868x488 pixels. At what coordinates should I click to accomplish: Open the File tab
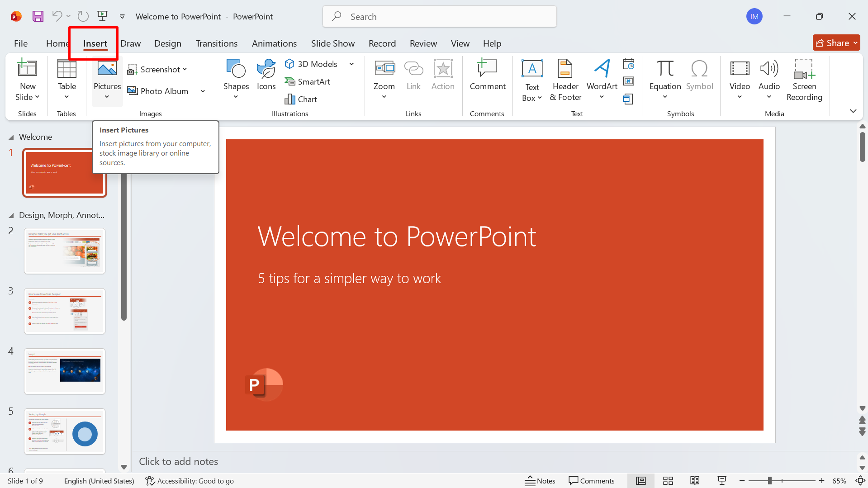point(21,43)
